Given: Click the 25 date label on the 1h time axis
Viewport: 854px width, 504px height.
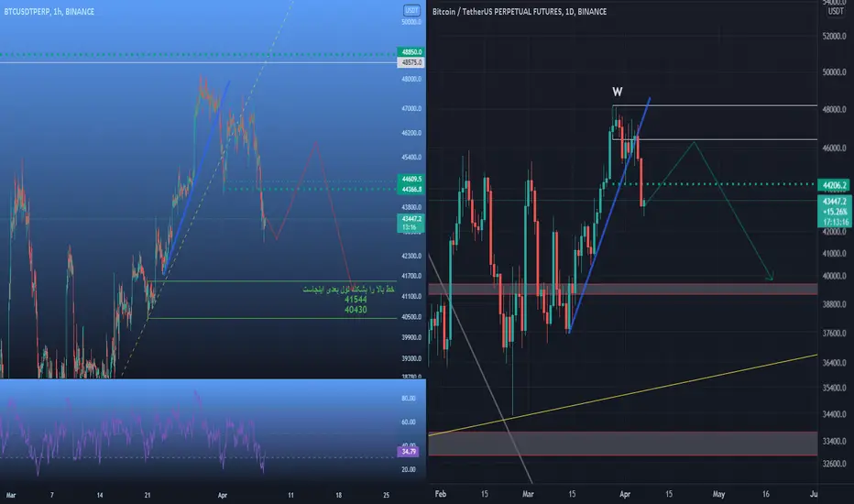Looking at the screenshot, I should [386, 495].
